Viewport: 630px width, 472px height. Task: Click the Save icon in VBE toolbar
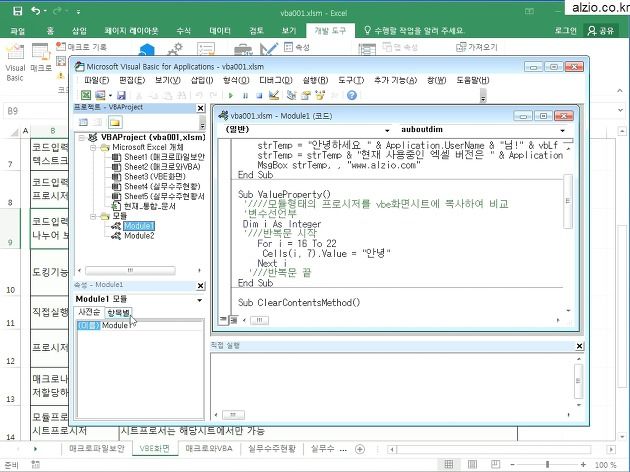pos(121,95)
